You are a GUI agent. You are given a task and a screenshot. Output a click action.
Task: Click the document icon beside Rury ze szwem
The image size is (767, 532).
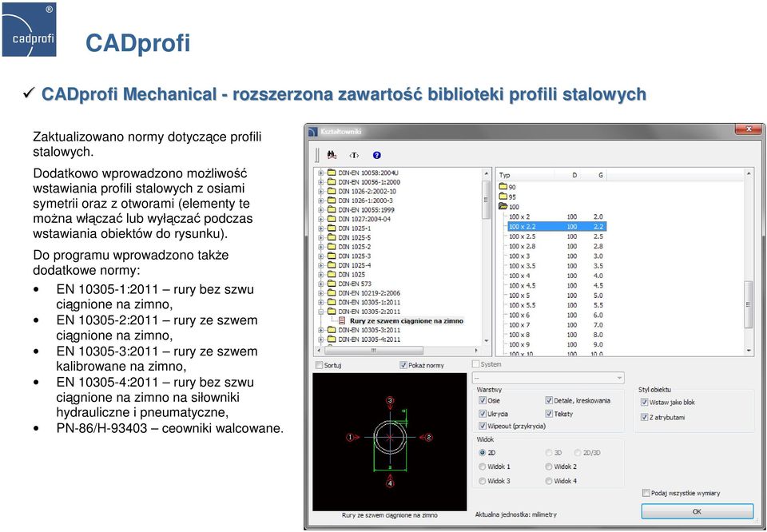tap(342, 321)
